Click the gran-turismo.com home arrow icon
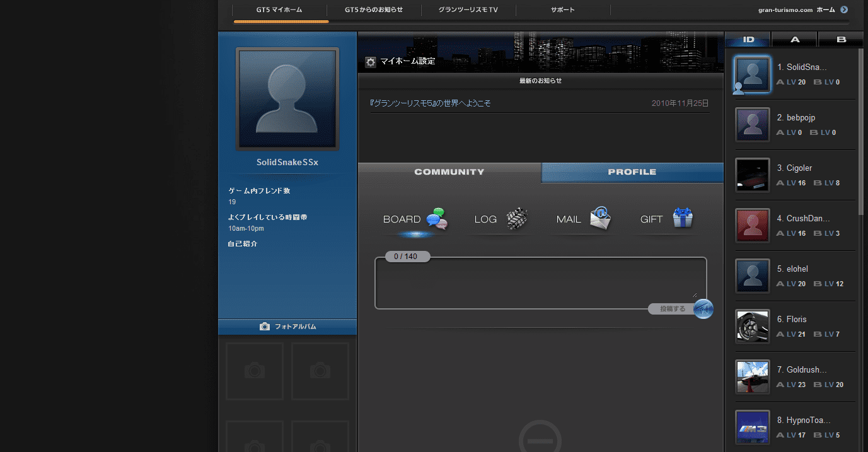Screen dimensions: 868x452 [x=844, y=9]
